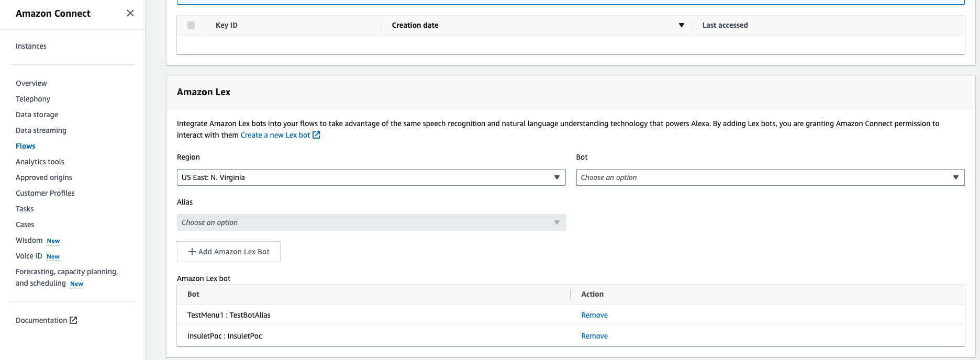
Task: Open the Alias dropdown
Action: (x=371, y=222)
